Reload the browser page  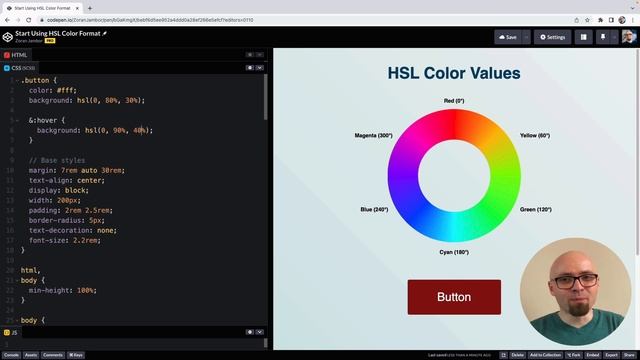click(29, 20)
